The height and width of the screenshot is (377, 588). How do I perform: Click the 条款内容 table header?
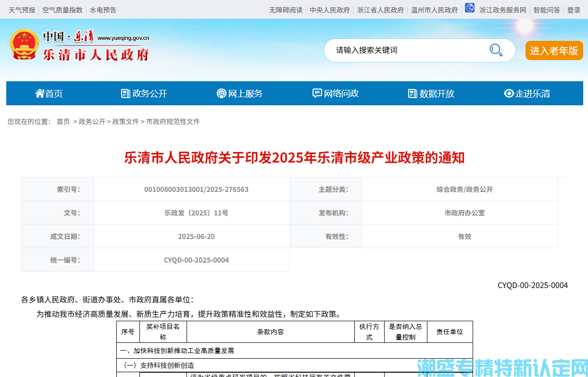click(x=271, y=332)
